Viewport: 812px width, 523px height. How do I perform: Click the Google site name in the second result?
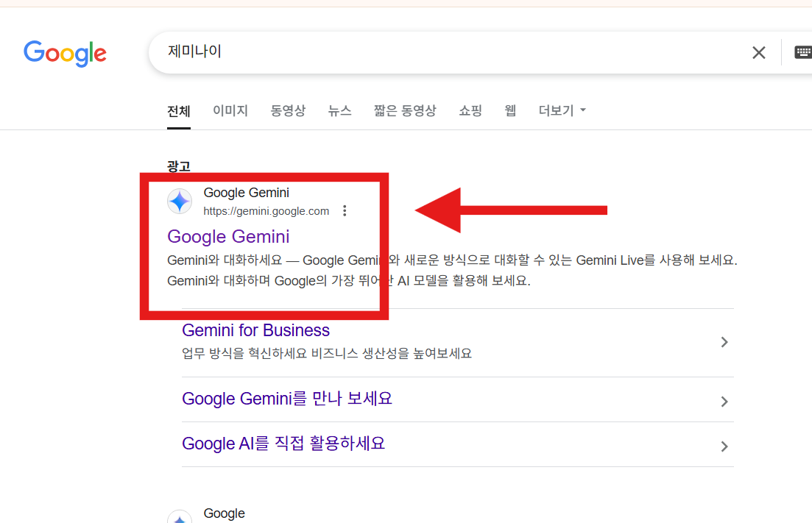point(225,513)
